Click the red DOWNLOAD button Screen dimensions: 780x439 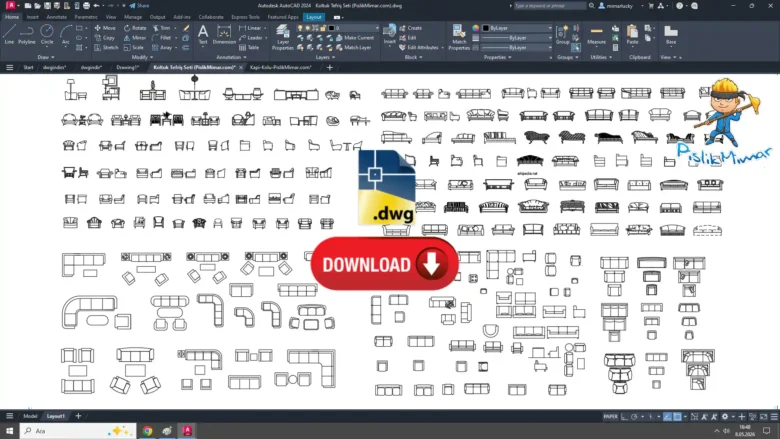[384, 264]
